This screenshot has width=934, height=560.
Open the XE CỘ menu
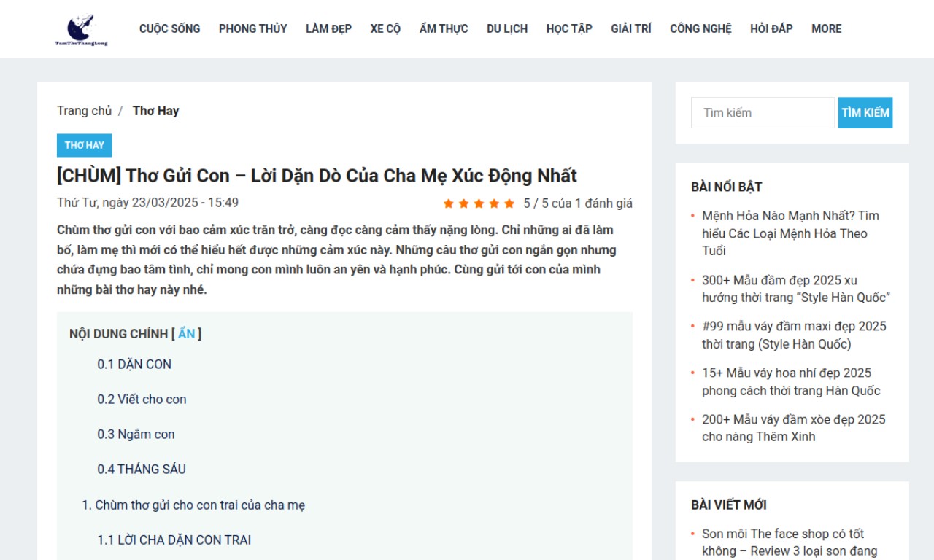click(x=385, y=29)
